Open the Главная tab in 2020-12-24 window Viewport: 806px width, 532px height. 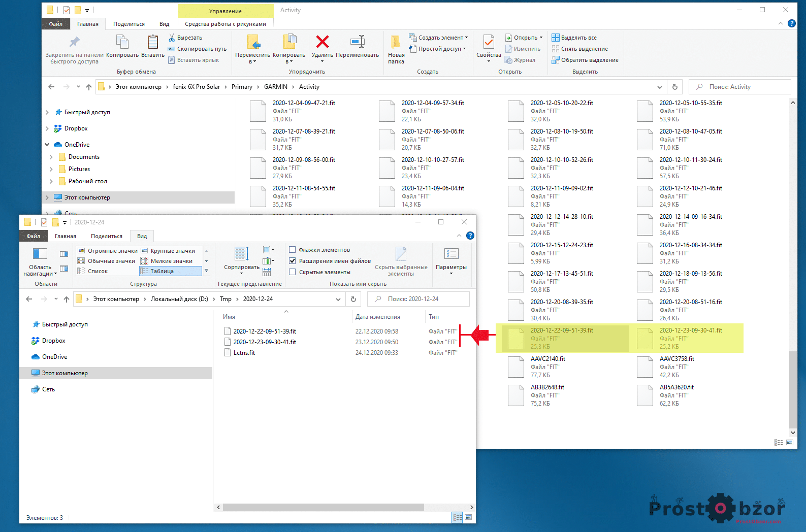(66, 236)
